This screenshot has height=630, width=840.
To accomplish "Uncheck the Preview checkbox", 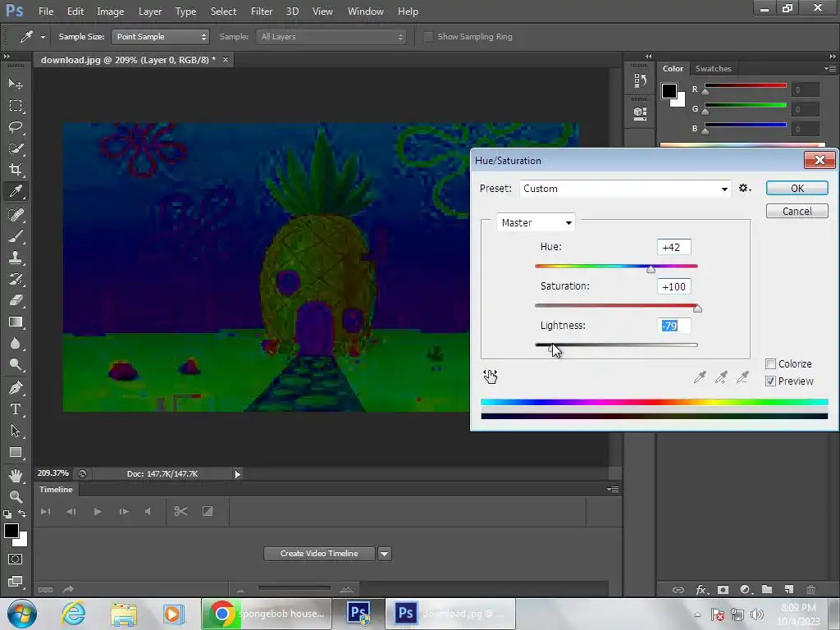I will pyautogui.click(x=771, y=381).
